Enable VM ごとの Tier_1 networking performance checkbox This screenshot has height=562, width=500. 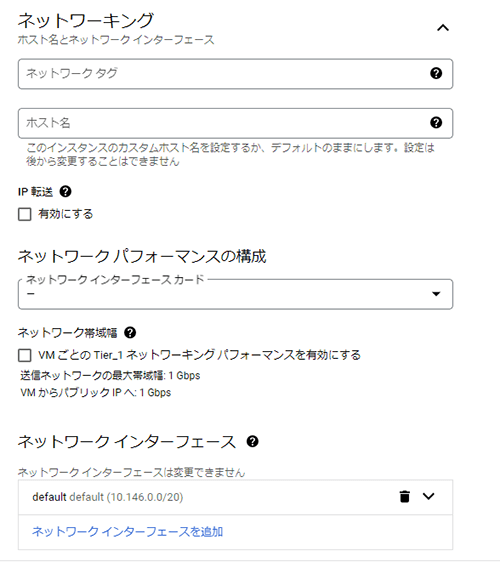[25, 356]
